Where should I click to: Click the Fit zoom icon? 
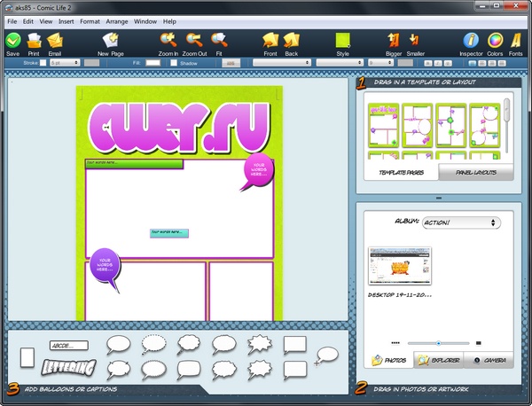(219, 40)
